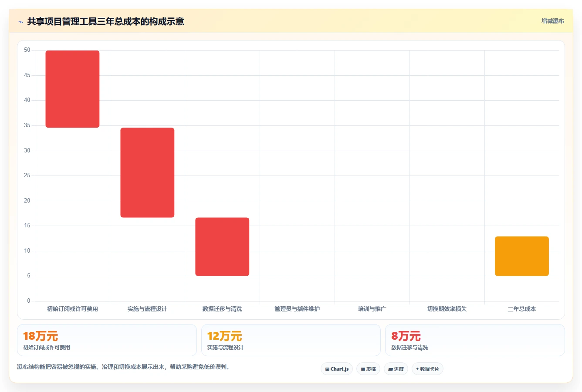Select the orange 三年总成本 bar
The height and width of the screenshot is (392, 582).
pos(522,256)
